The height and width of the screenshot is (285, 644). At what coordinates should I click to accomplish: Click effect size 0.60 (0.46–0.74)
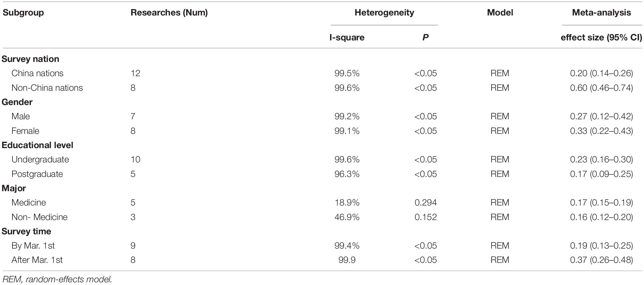click(601, 88)
